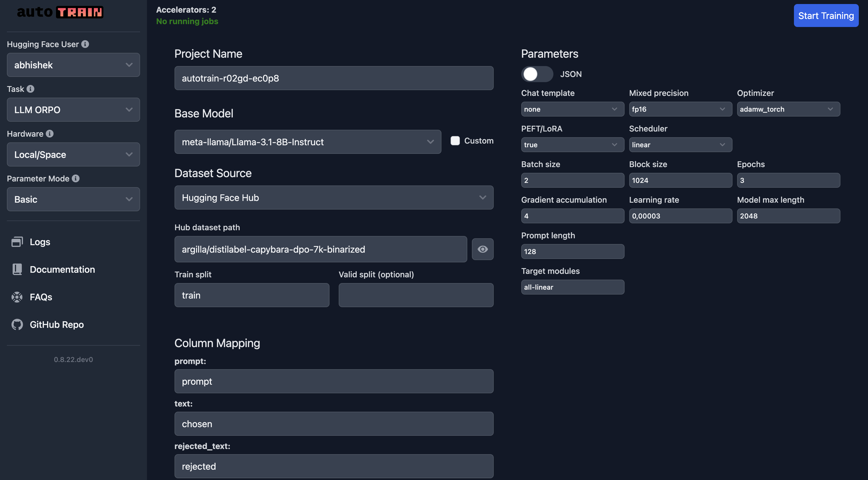This screenshot has width=868, height=480.
Task: Toggle the Custom base model switch
Action: 454,141
